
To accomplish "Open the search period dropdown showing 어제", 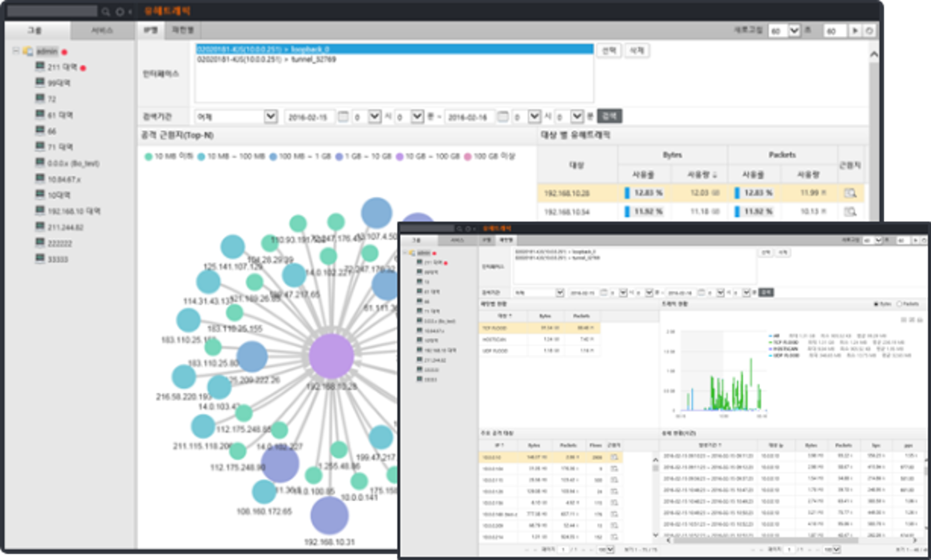I will [270, 116].
